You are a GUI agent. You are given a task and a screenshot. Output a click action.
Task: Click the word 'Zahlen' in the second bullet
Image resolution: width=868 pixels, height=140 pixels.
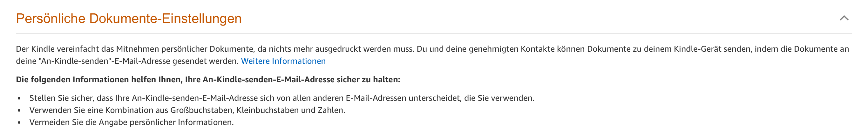[x=330, y=110]
